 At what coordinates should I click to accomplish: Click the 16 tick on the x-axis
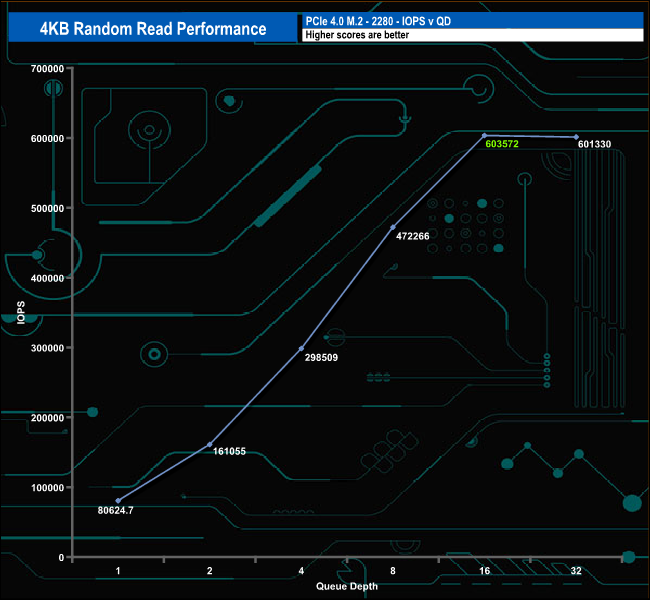coord(484,571)
